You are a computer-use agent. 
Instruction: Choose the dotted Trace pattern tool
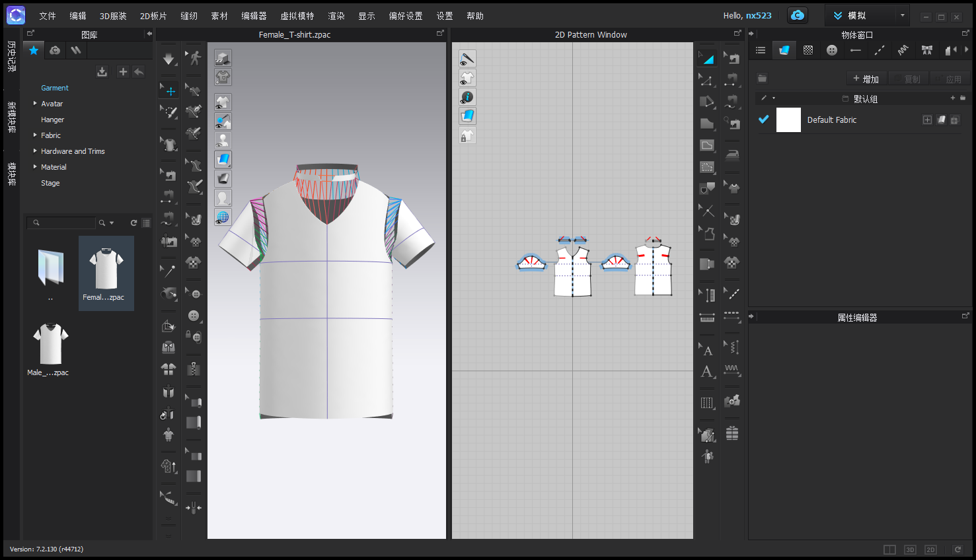(x=707, y=167)
